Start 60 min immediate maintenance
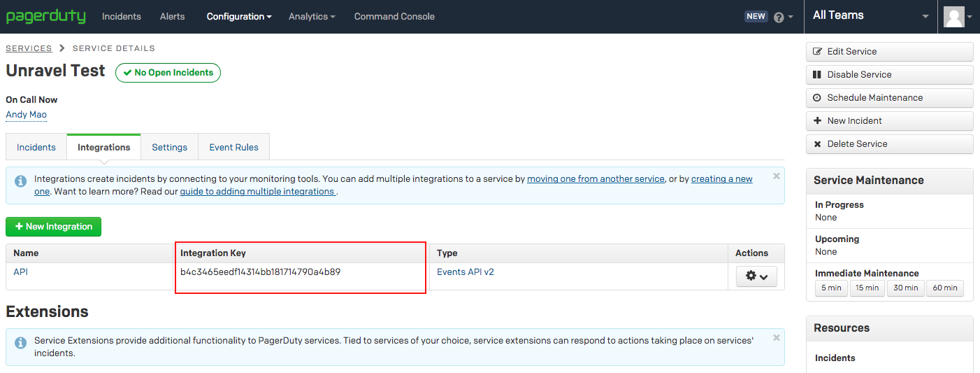 945,288
